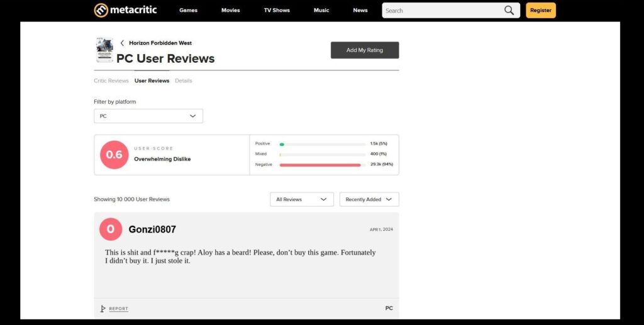Click the yellow Register button

click(540, 10)
